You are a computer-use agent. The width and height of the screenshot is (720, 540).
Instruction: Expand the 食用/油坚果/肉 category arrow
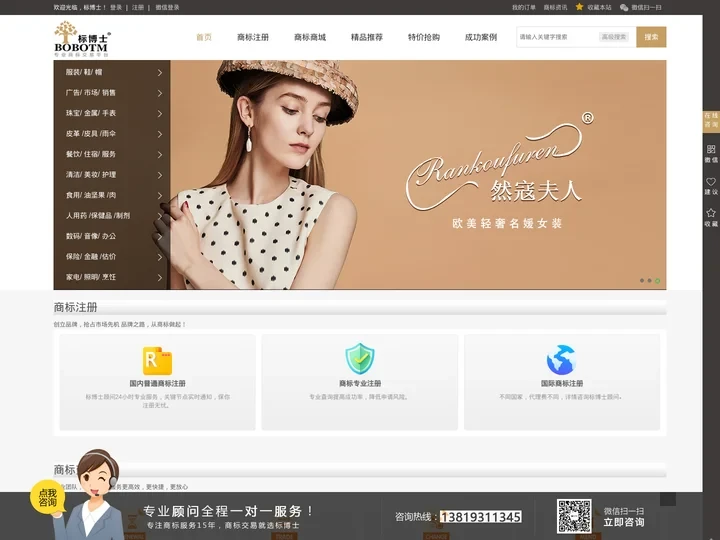tap(160, 196)
